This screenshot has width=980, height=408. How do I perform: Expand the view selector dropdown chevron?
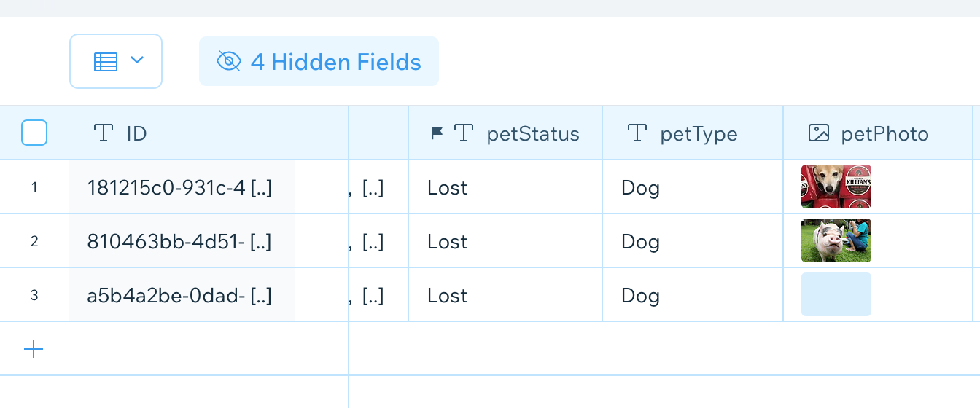137,60
